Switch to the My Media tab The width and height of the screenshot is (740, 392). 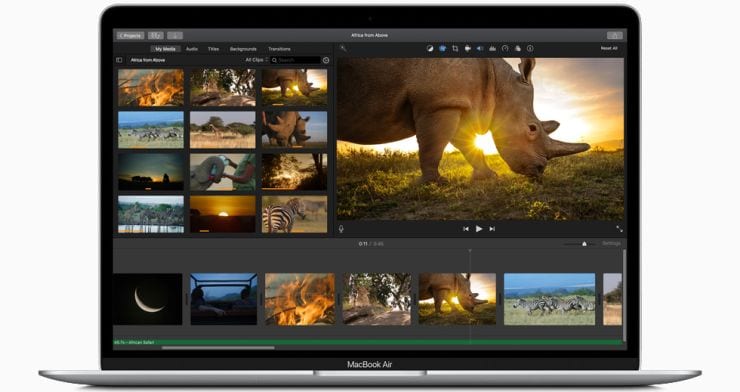pos(165,49)
